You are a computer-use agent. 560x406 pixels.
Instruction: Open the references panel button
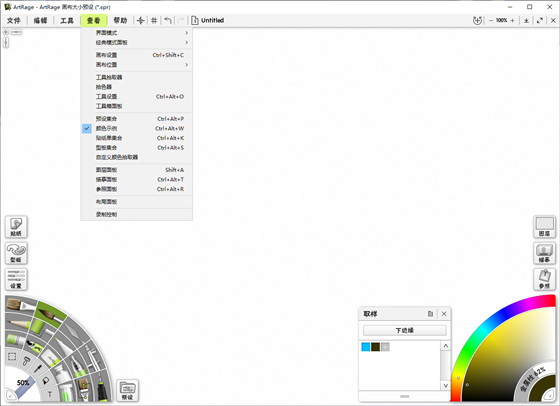544,280
